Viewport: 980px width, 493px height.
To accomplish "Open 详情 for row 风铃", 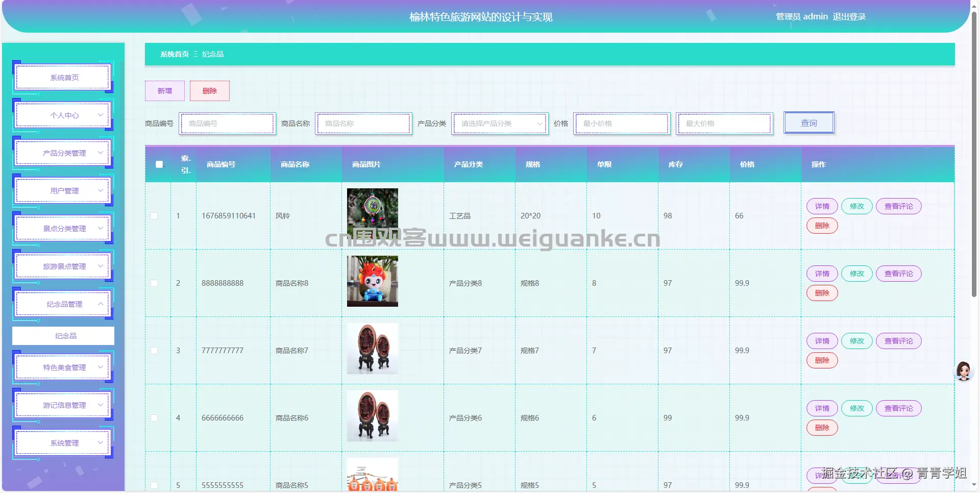I will tap(822, 206).
